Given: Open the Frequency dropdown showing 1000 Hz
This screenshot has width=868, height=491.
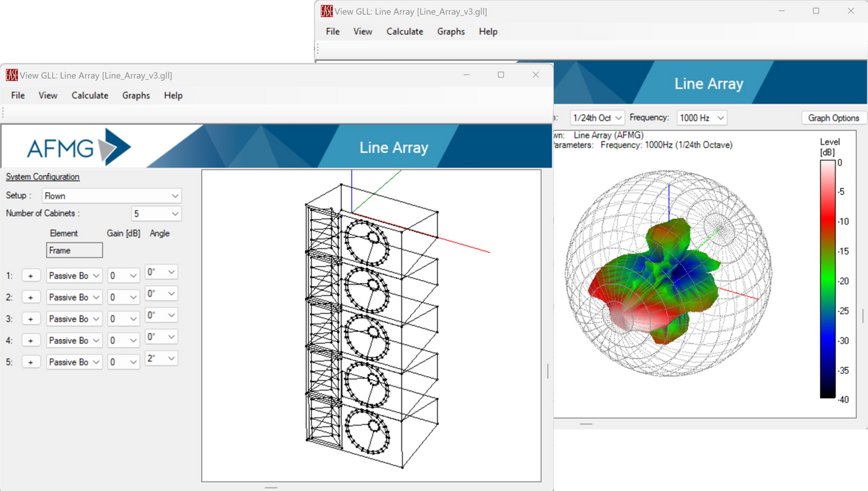Looking at the screenshot, I should (701, 118).
